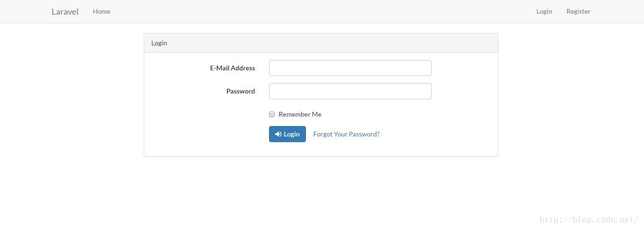Open the Login link in top navbar
644x229 pixels.
coord(544,11)
